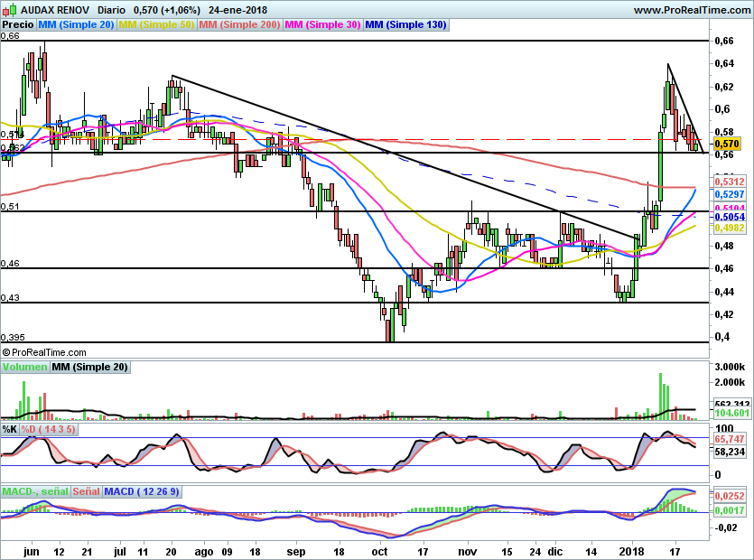Click the ProRealTime.com copyright text
The width and height of the screenshot is (754, 560).
click(44, 352)
